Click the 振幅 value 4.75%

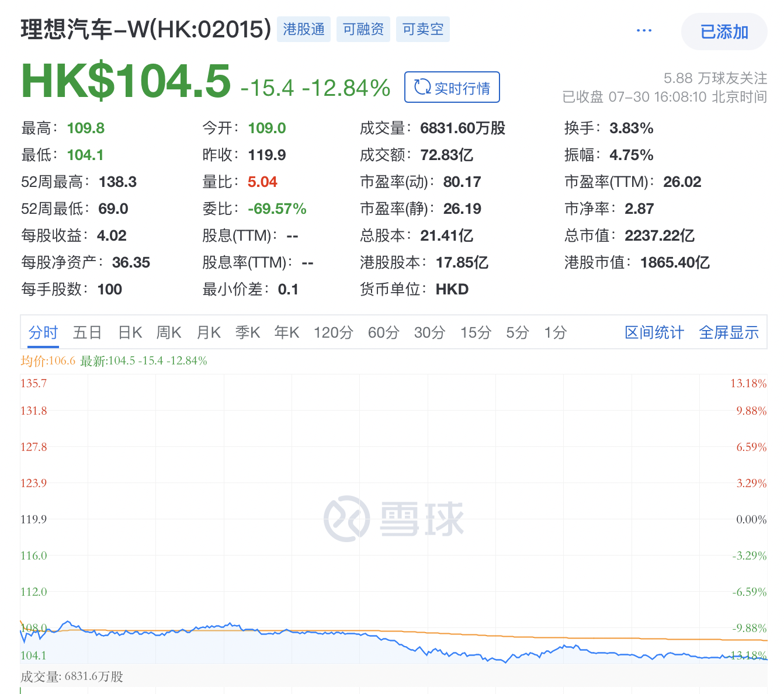pos(632,155)
